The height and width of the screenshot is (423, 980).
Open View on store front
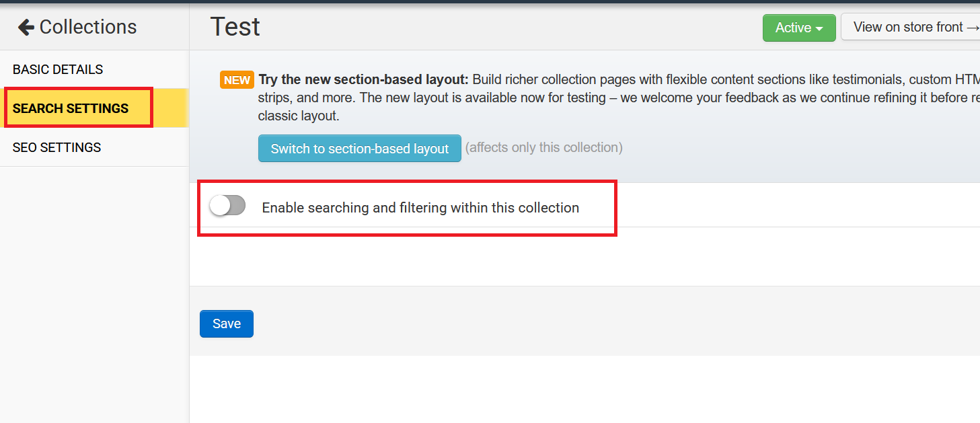click(x=908, y=28)
